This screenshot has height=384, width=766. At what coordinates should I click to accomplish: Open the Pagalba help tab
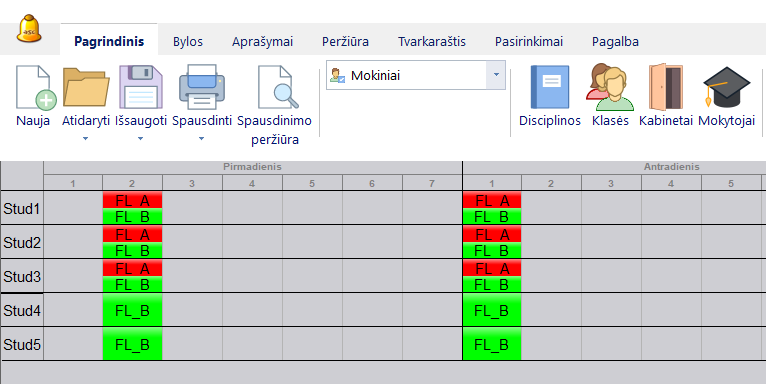pyautogui.click(x=615, y=42)
